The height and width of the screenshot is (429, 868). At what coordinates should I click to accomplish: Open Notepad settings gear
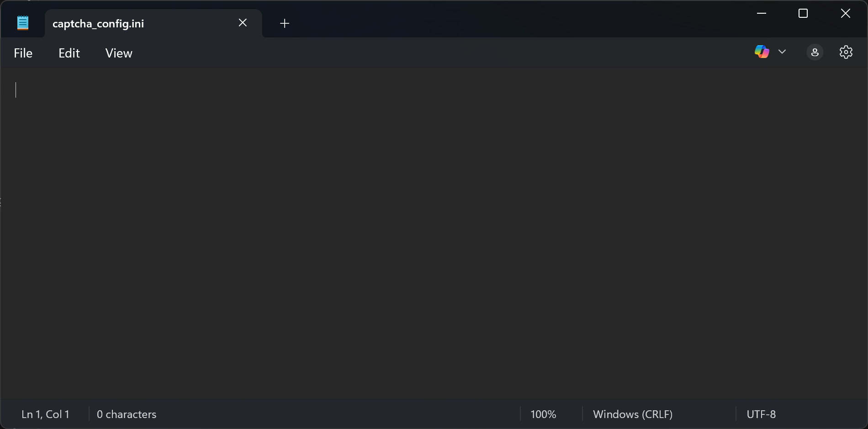pos(846,52)
